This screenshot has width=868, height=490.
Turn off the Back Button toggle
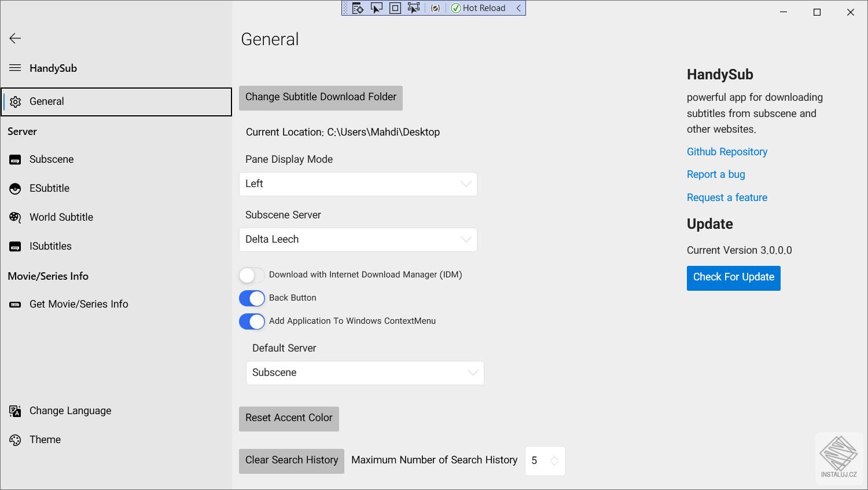click(252, 298)
